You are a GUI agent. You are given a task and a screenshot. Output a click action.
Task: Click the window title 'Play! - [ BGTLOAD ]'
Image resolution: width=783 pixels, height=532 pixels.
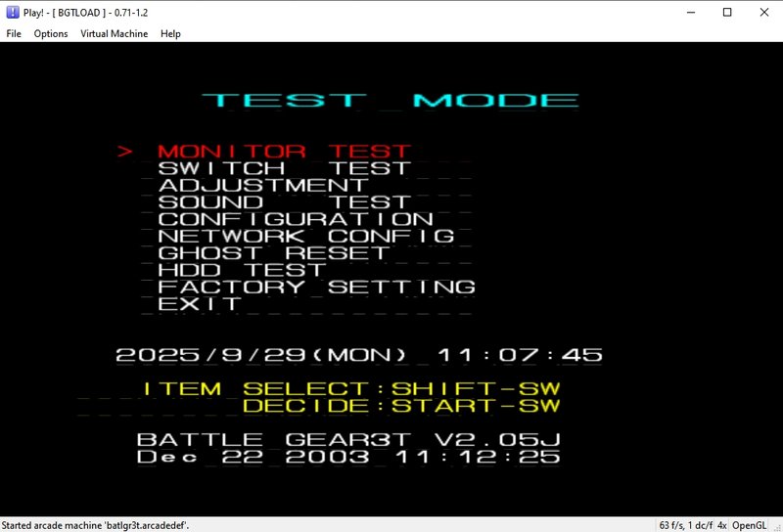pyautogui.click(x=85, y=13)
